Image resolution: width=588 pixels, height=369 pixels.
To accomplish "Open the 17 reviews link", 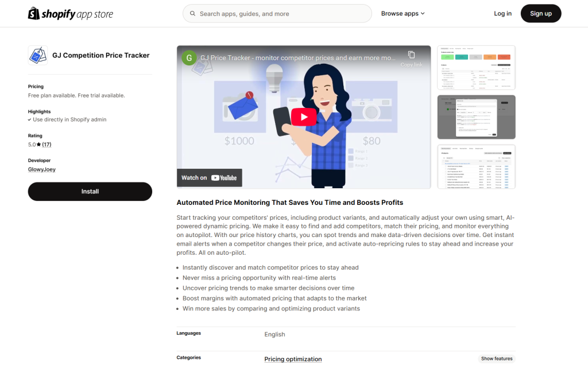I will point(47,145).
